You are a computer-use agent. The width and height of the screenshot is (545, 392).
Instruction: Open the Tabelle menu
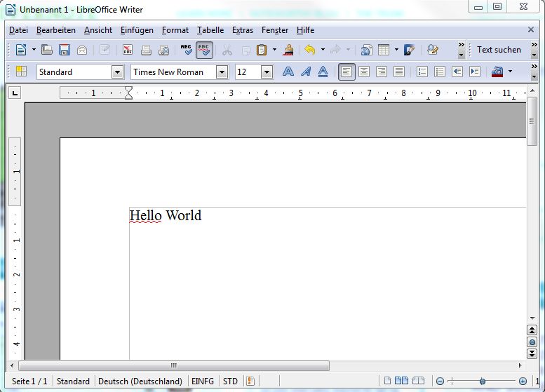[210, 30]
